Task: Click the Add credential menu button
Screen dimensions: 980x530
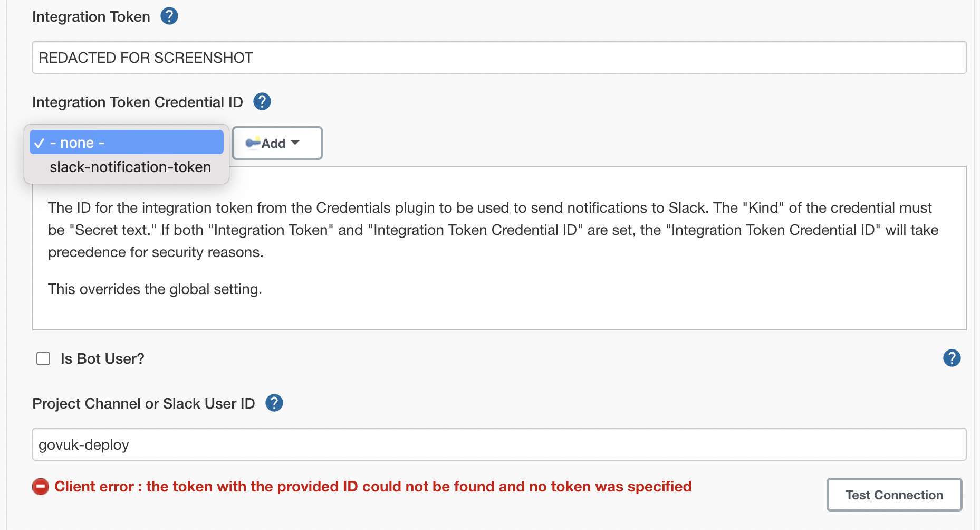Action: click(x=276, y=143)
